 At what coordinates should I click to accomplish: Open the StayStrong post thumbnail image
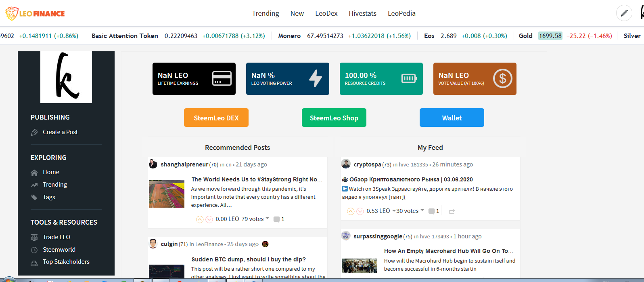tap(167, 194)
